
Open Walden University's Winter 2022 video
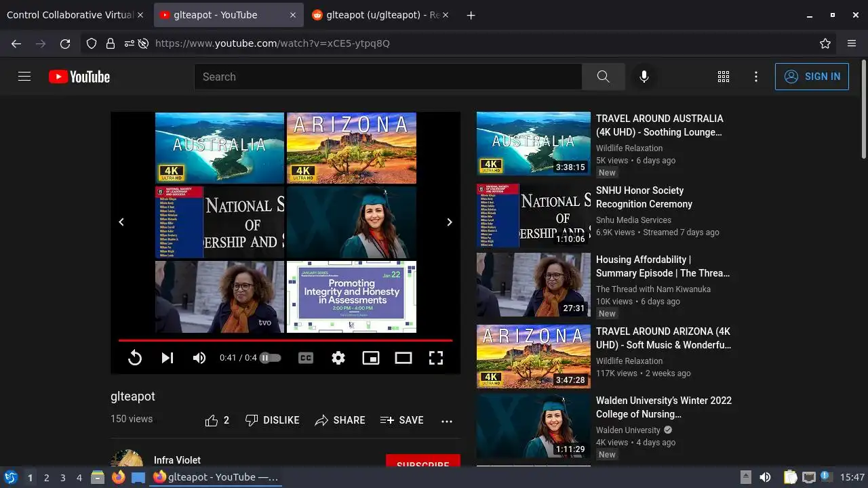[x=664, y=407]
